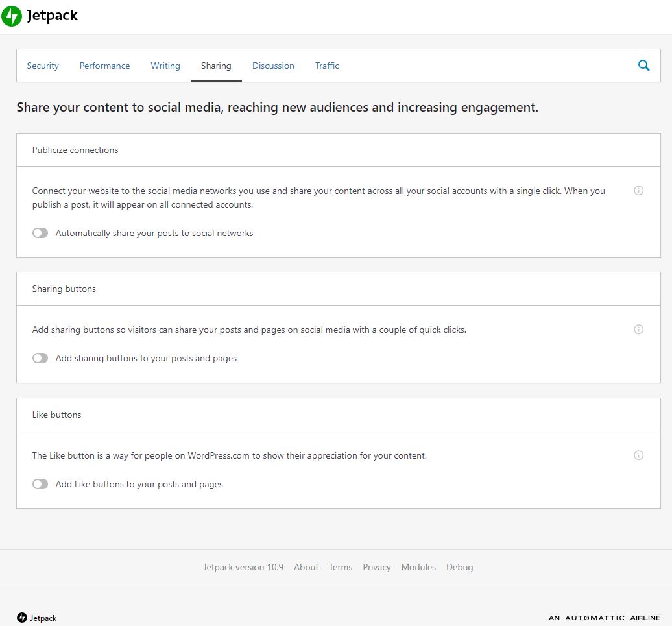The width and height of the screenshot is (672, 626).
Task: View the Privacy footer link
Action: [377, 567]
